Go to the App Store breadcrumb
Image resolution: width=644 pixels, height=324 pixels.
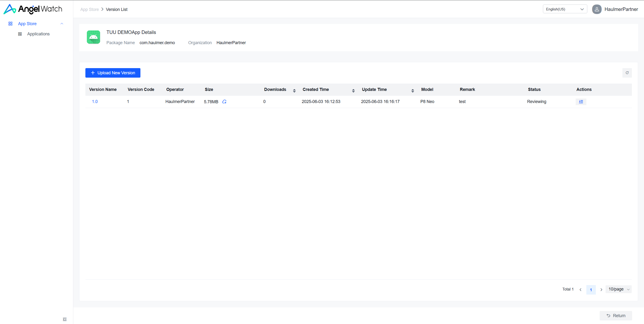pyautogui.click(x=89, y=9)
